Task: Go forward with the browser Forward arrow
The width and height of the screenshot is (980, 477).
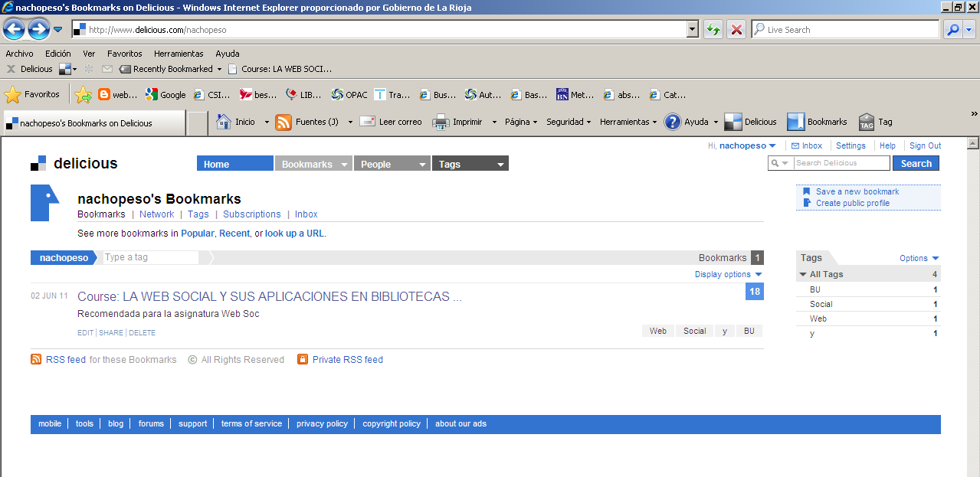Action: tap(38, 30)
